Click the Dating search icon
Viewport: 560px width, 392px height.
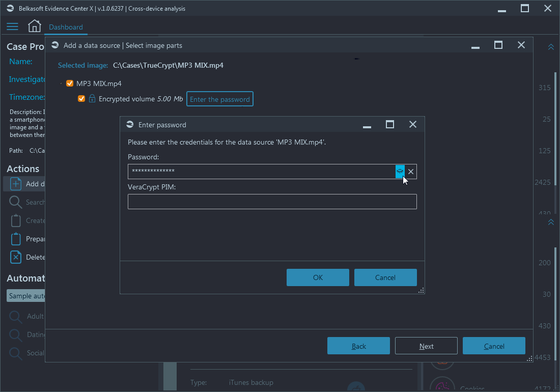[x=15, y=335]
